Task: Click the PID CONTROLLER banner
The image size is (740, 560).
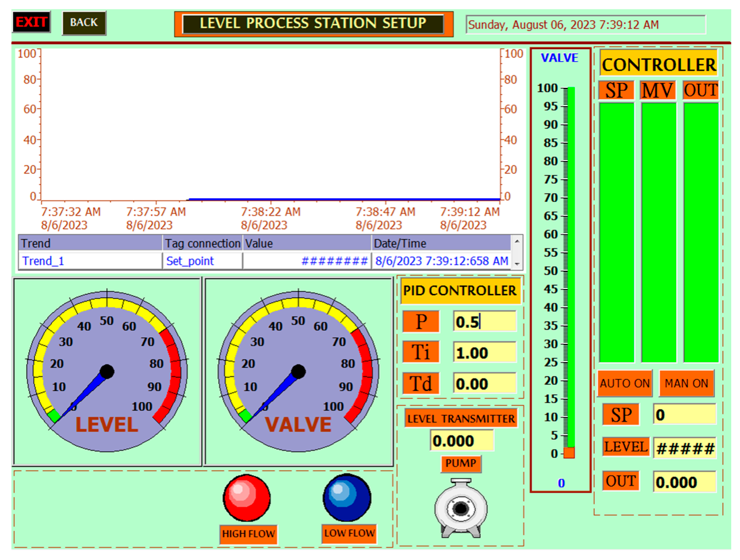Action: (460, 291)
